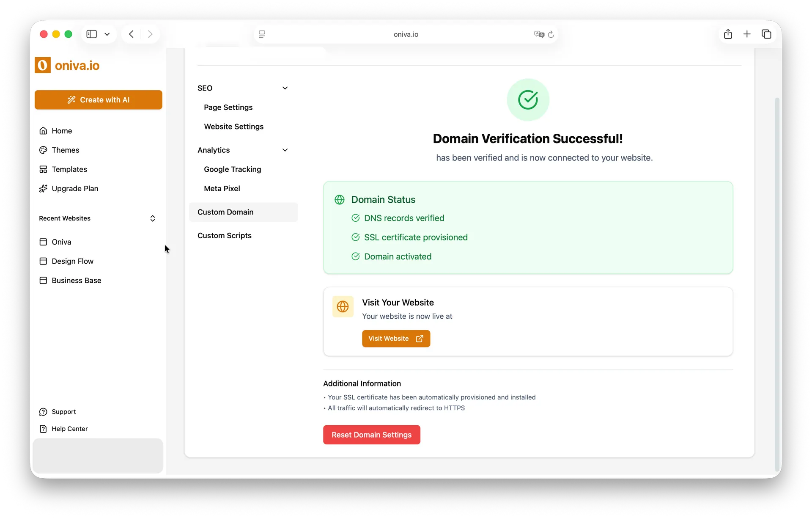
Task: Reload the page with the refresh icon
Action: click(551, 34)
